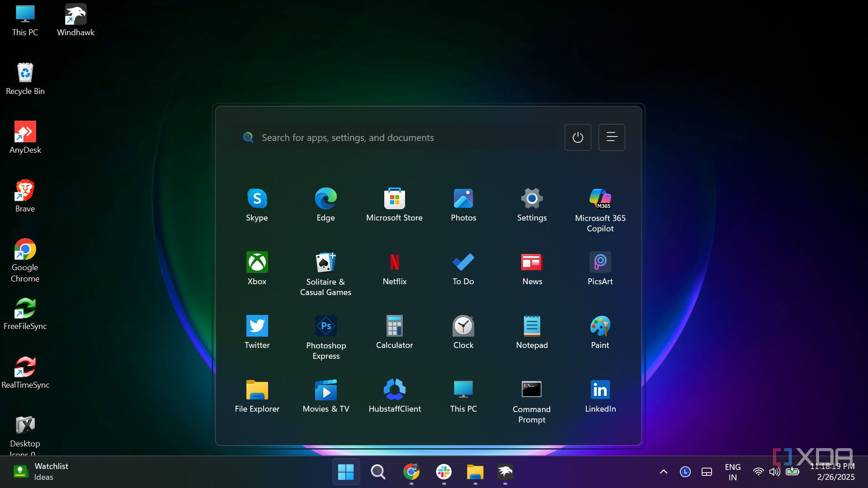Open the To Do app
Screen dimensions: 868x488
coord(463,268)
